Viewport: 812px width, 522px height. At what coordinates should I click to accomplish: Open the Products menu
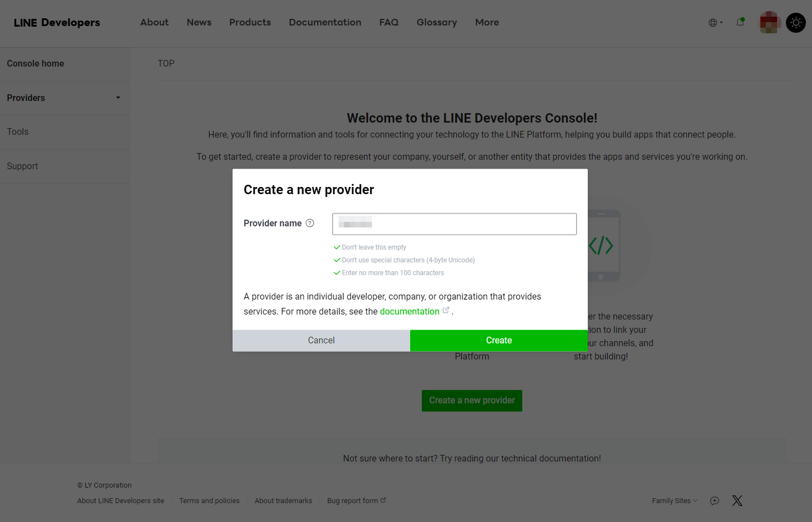coord(250,22)
